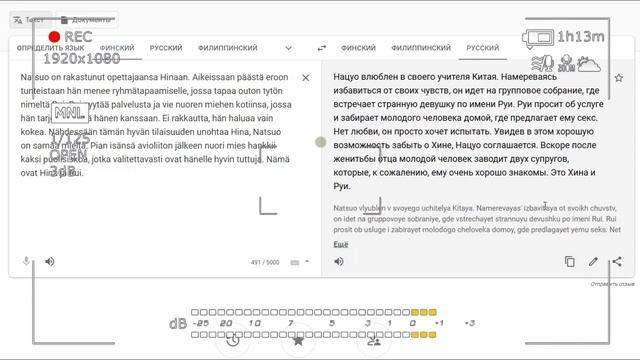Open translation history clock icon

(233, 340)
